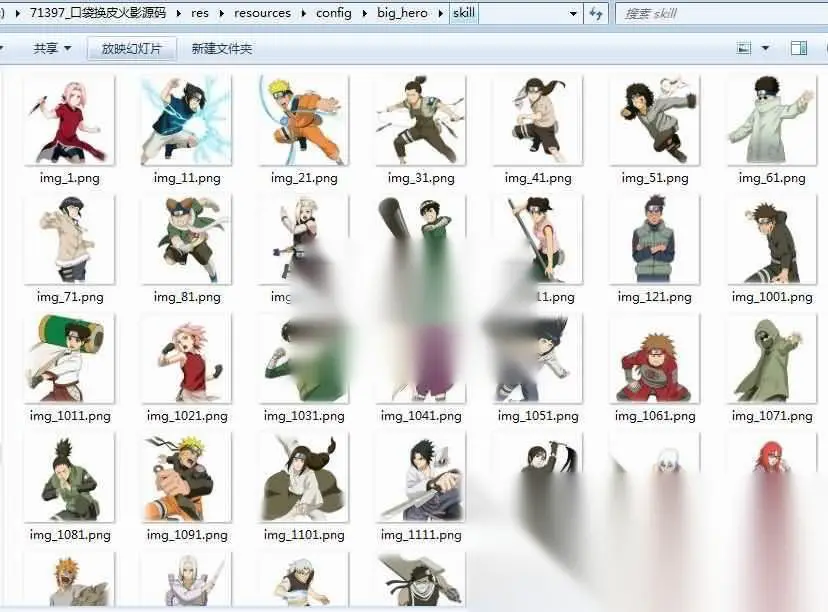Open the view options dropdown arrow

[x=765, y=49]
